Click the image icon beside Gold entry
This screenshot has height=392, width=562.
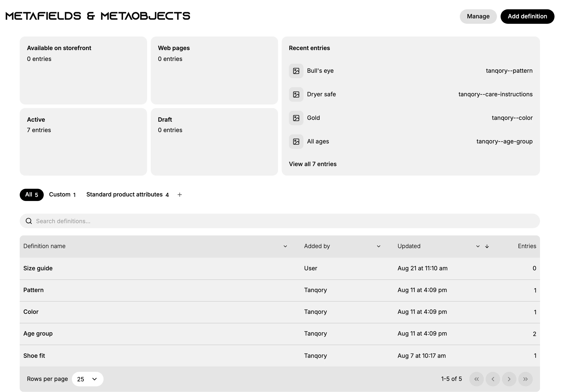296,118
